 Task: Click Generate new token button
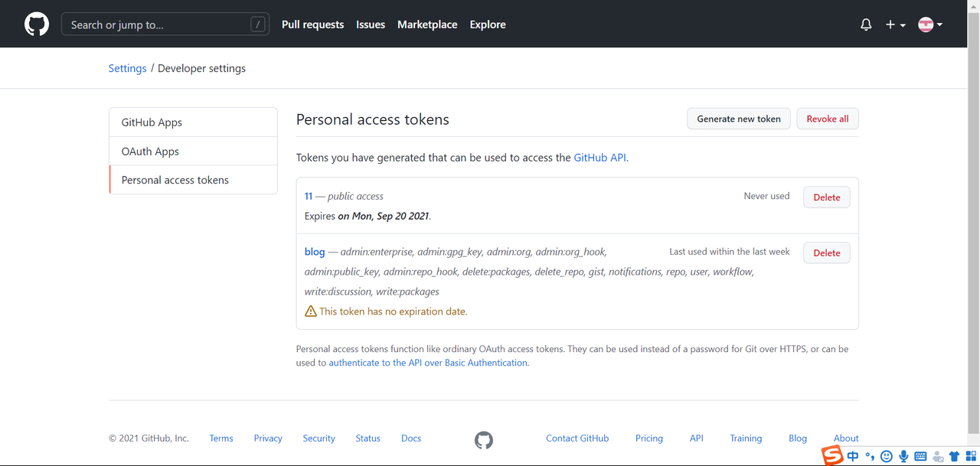[x=739, y=119]
